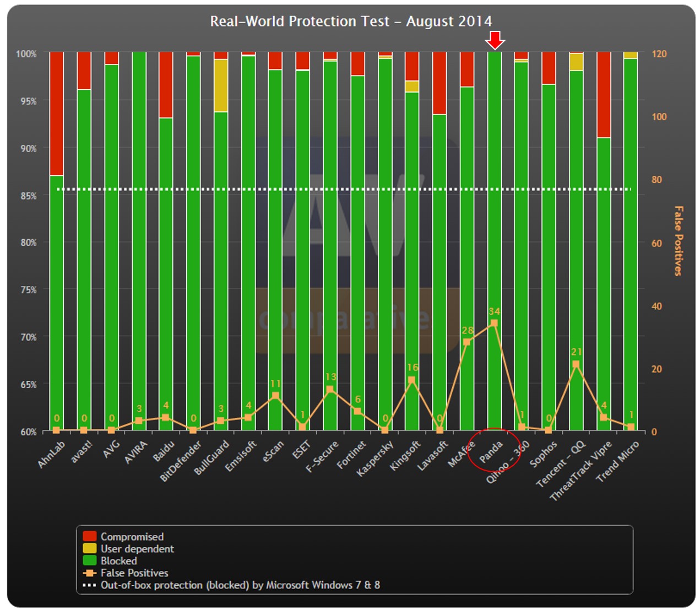Select the Tencent QQ marker labeled 21
Image resolution: width=700 pixels, height=615 pixels.
[x=576, y=364]
